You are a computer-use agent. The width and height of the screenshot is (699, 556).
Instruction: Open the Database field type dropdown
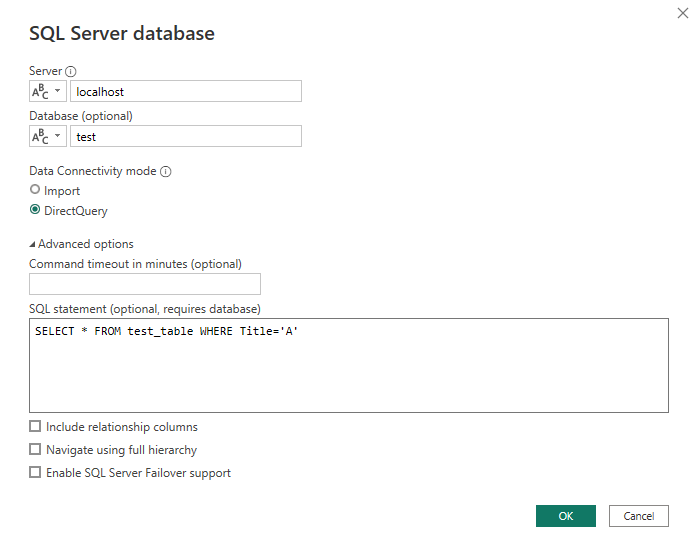(x=48, y=136)
